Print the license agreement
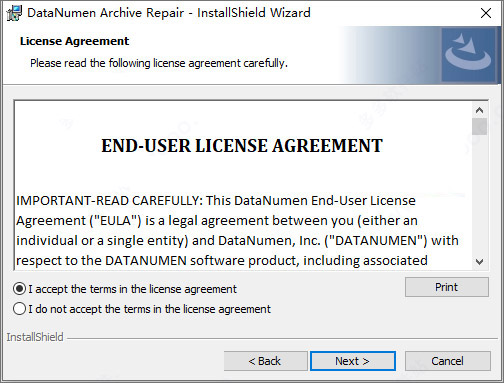 (447, 287)
